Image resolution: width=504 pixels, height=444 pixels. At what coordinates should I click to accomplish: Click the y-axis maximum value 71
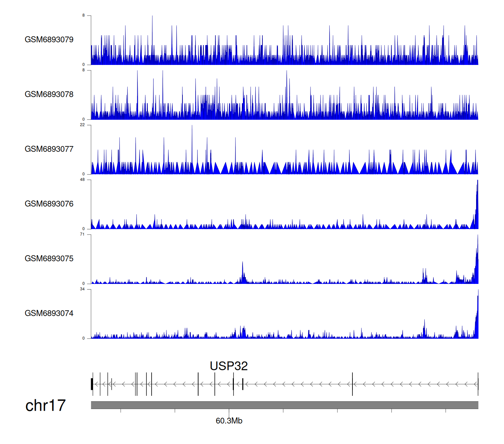82,234
